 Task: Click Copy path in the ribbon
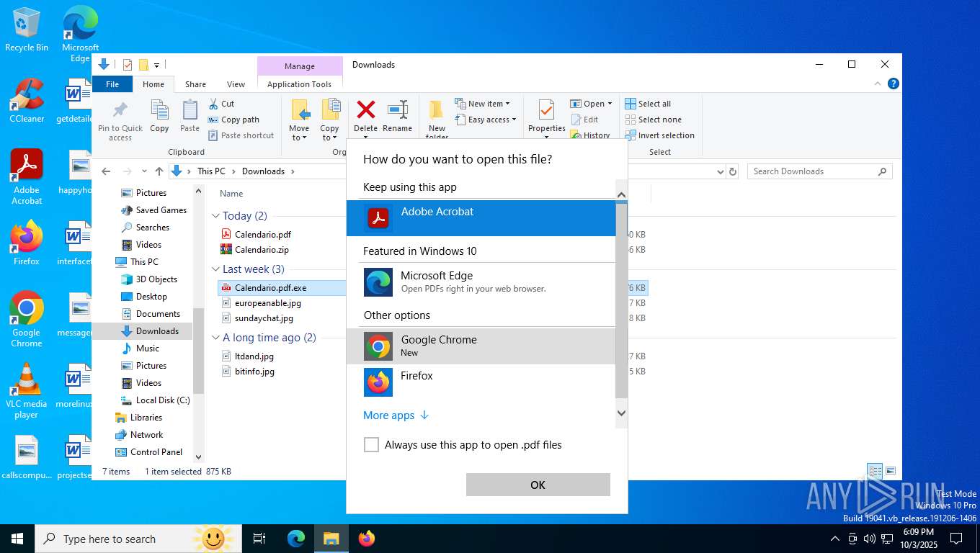tap(233, 120)
